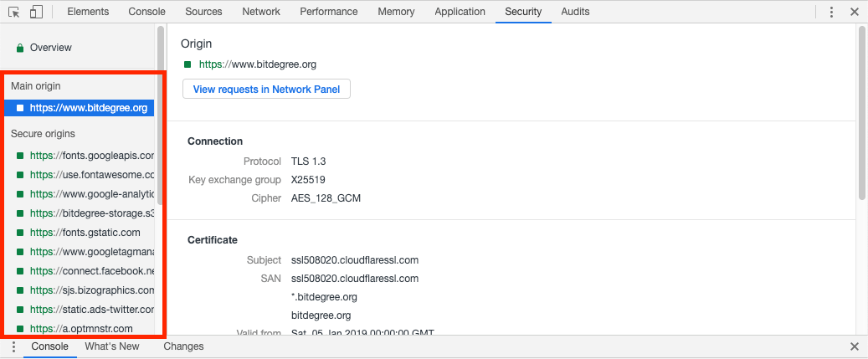The image size is (868, 359).
Task: Click the Connection section heading
Action: click(215, 141)
